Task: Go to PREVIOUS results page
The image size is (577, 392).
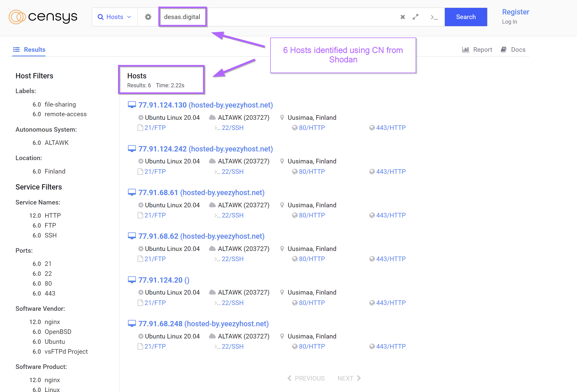Action: [x=306, y=378]
